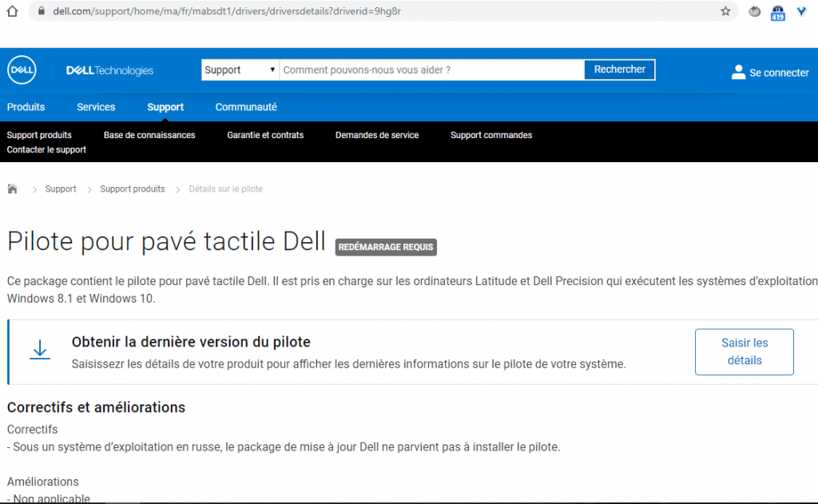The image size is (818, 504).
Task: Click the breadcrumb home icon
Action: pyautogui.click(x=12, y=189)
